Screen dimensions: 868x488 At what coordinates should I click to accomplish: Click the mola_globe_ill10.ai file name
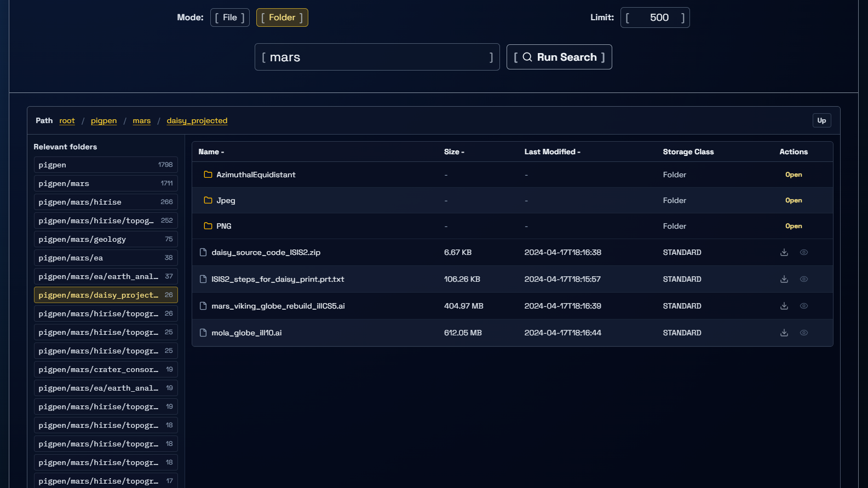(246, 333)
